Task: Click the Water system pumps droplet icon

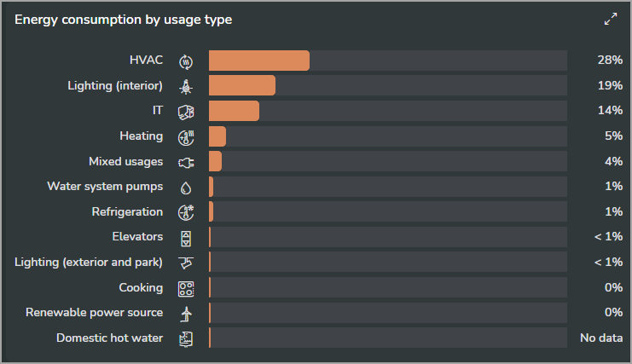Action: pyautogui.click(x=186, y=188)
